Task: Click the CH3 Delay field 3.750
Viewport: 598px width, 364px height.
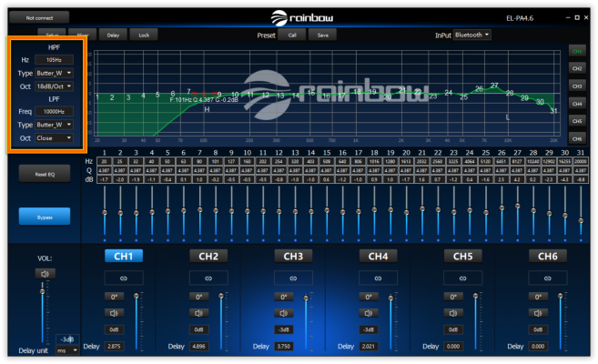Action: click(x=283, y=346)
